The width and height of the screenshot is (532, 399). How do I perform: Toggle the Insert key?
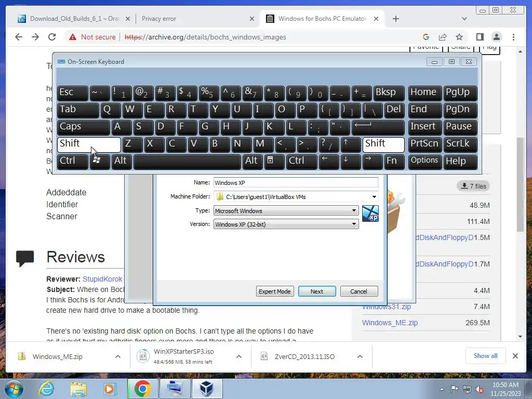click(425, 127)
